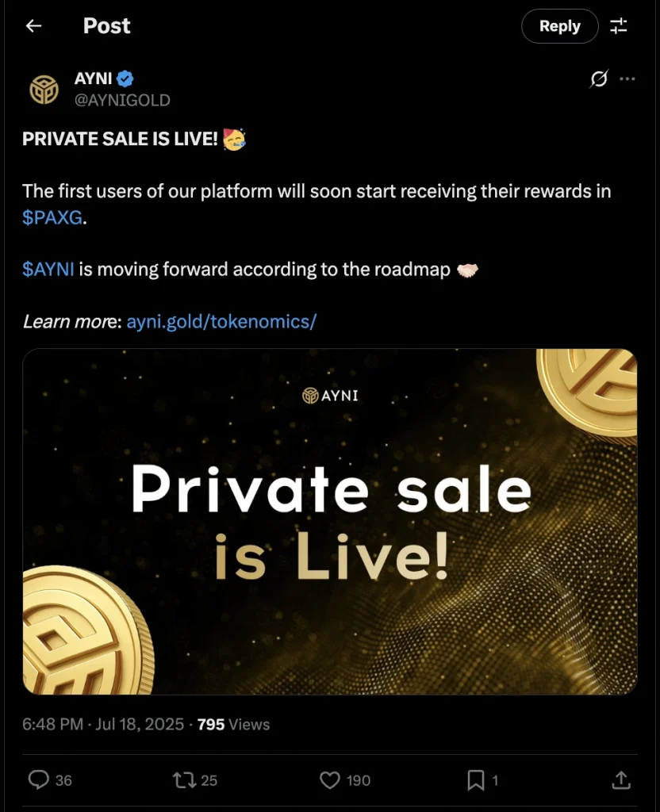660x812 pixels.
Task: Bookmark the post
Action: [476, 780]
